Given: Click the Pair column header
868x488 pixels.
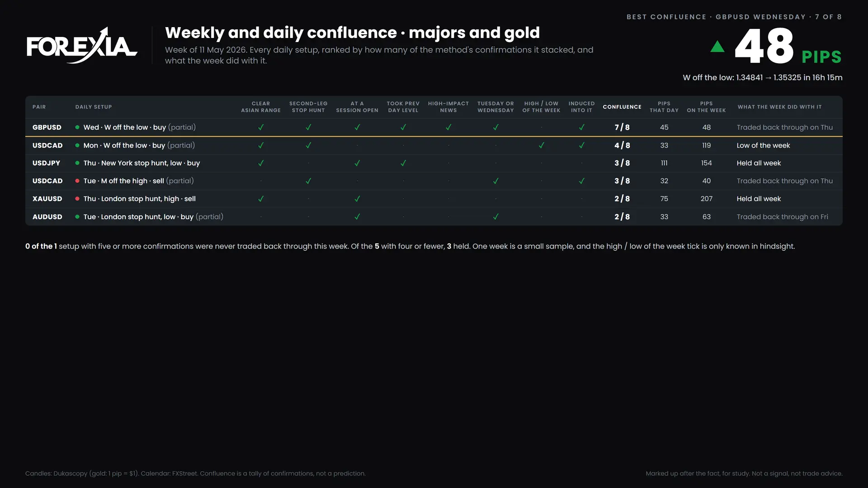Looking at the screenshot, I should (x=39, y=107).
